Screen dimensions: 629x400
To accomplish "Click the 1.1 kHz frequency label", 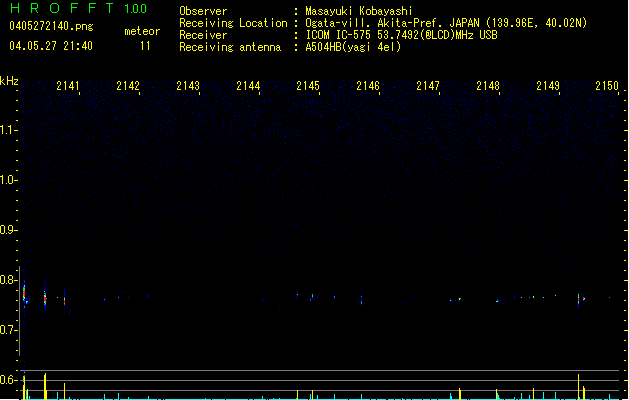I will (x=8, y=130).
